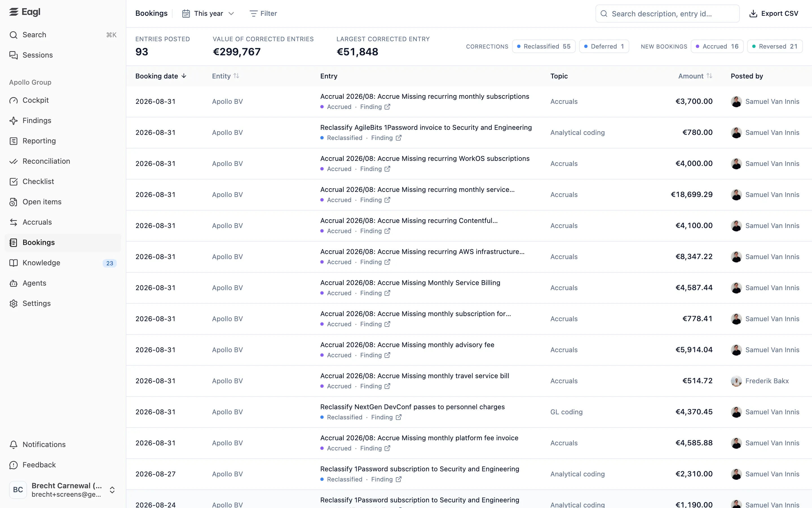This screenshot has height=508, width=812.
Task: Click the Knowledge badge showing 23
Action: tap(110, 263)
